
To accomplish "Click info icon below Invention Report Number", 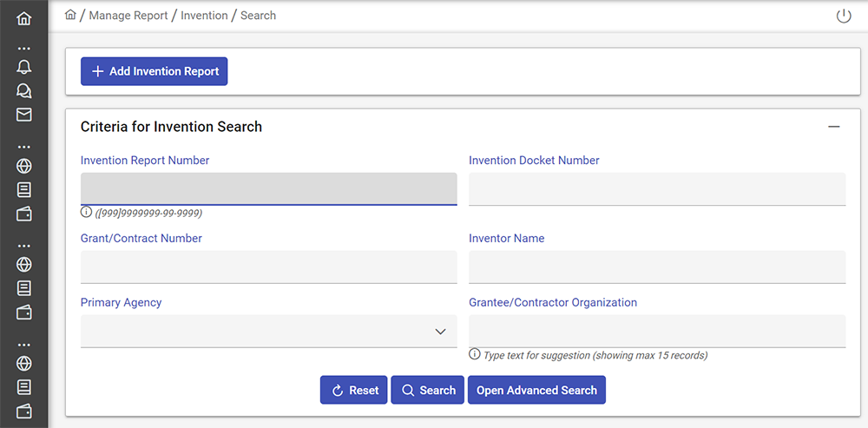I will click(x=86, y=212).
